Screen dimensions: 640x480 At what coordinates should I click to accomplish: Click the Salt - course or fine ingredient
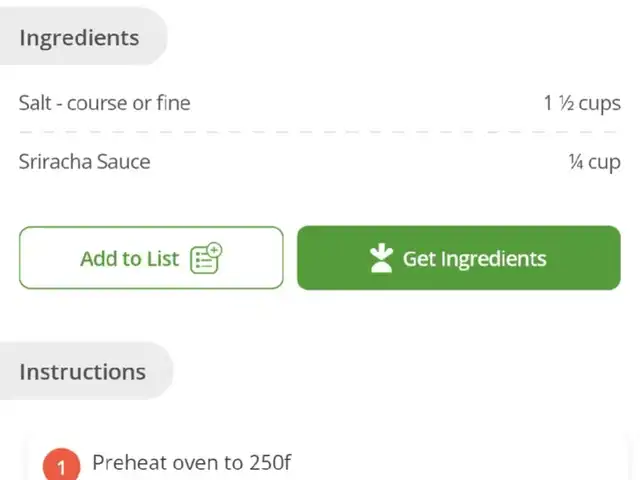click(104, 103)
